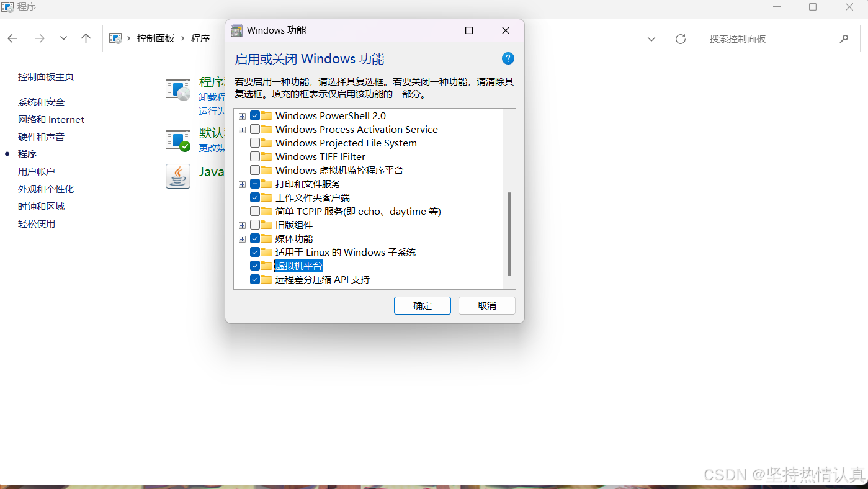Open 系统和安全 category
Screen dimensions: 868x489
pyautogui.click(x=41, y=102)
